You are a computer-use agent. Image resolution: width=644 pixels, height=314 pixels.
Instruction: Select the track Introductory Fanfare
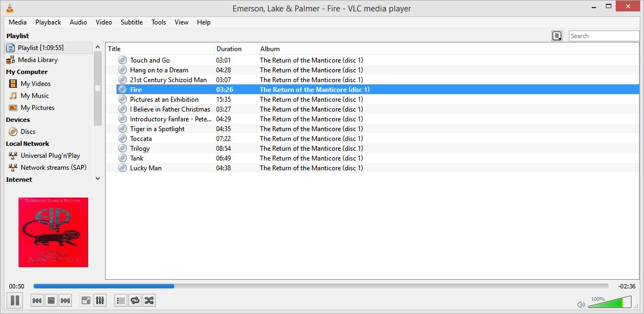(171, 119)
